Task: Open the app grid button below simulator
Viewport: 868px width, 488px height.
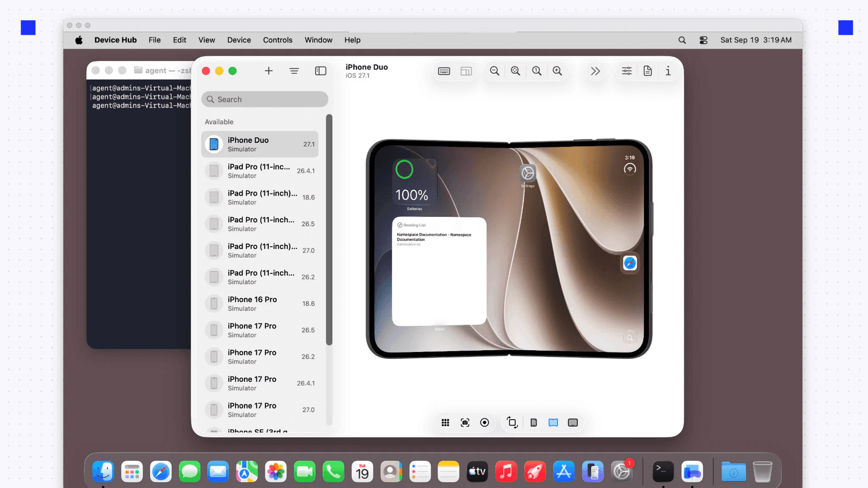Action: 445,422
